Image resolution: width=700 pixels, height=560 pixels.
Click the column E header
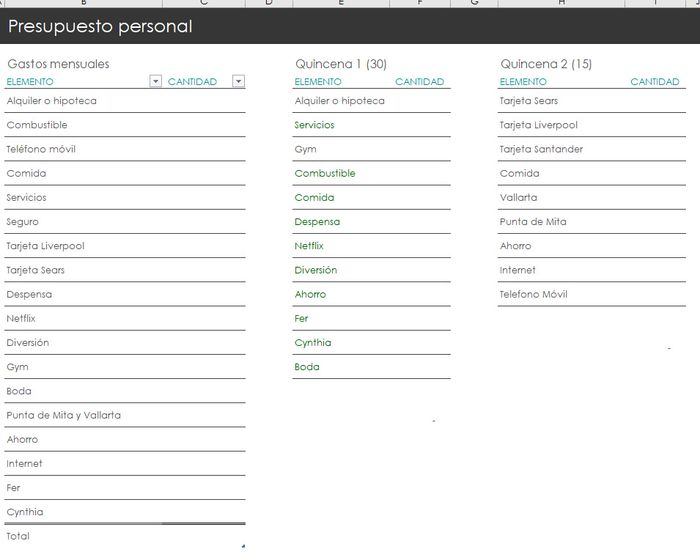[x=342, y=3]
